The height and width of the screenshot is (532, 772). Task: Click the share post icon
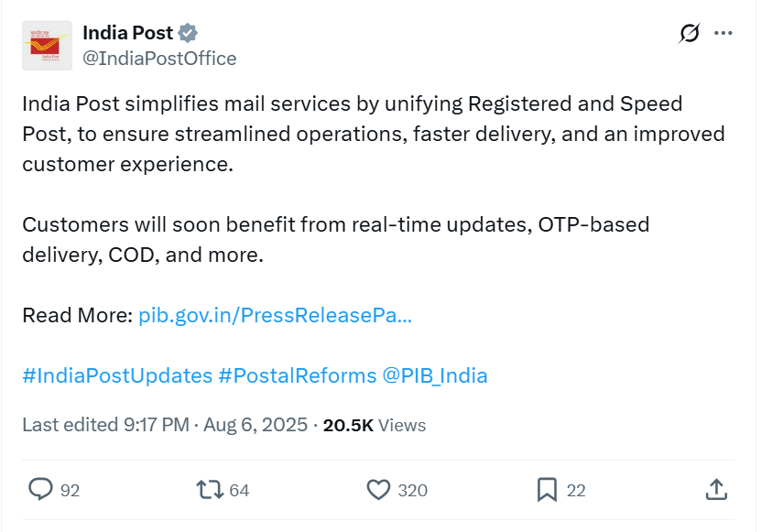(716, 490)
